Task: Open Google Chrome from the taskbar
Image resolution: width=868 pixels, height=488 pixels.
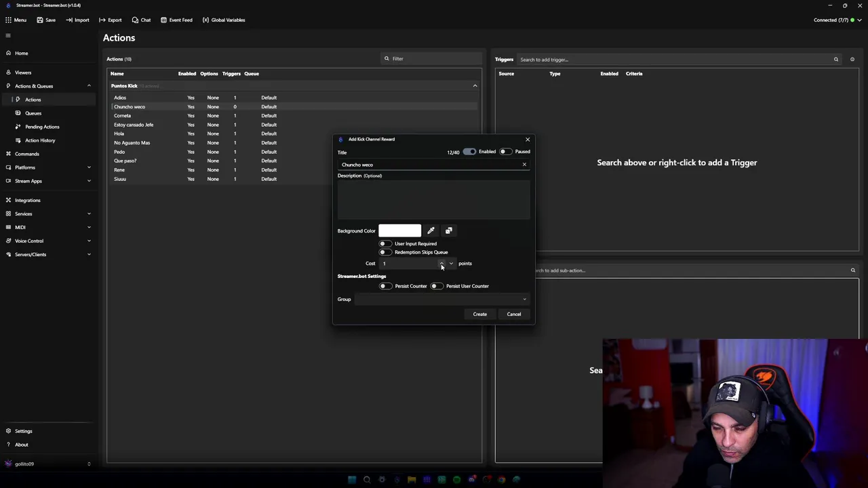Action: click(501, 480)
